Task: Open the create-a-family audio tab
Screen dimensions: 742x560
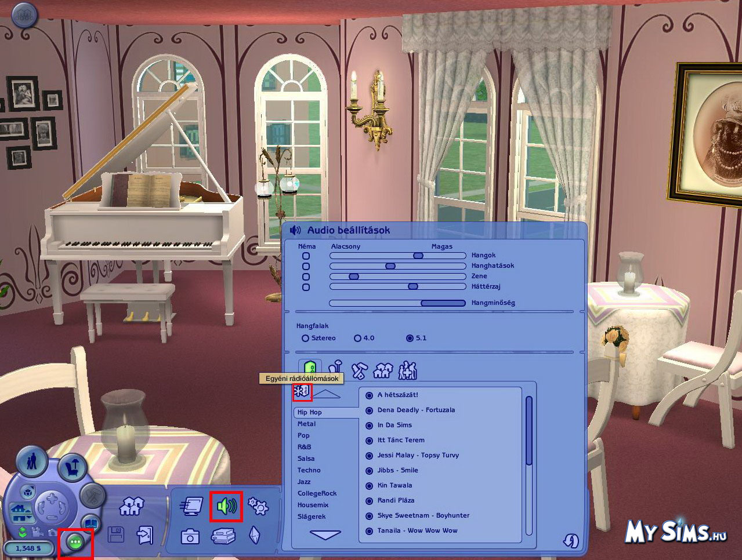Action: tap(407, 370)
